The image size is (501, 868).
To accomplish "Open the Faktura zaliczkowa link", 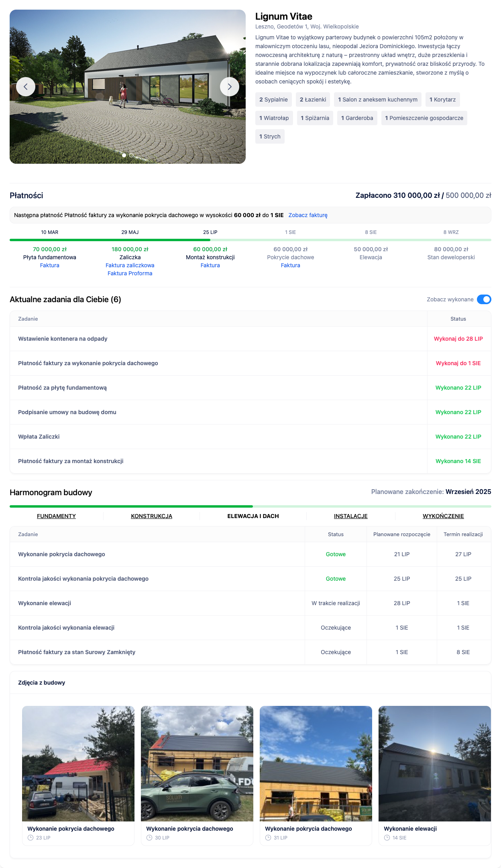I will point(130,265).
